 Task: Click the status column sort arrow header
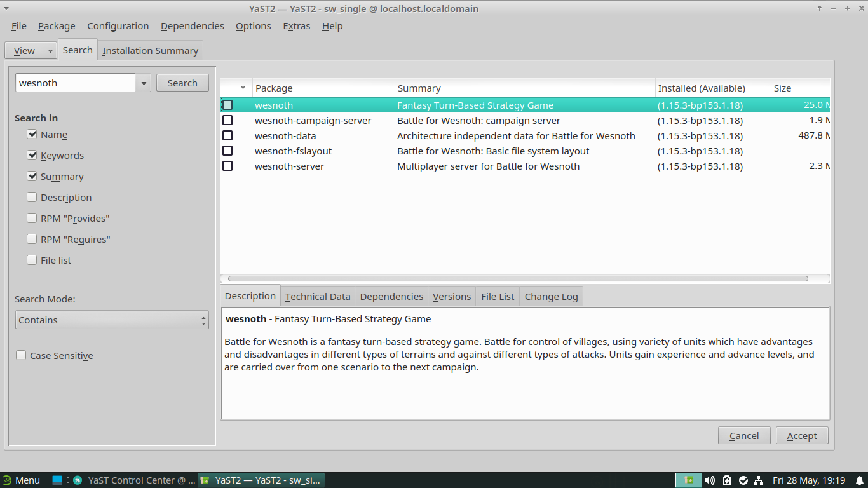tap(236, 88)
